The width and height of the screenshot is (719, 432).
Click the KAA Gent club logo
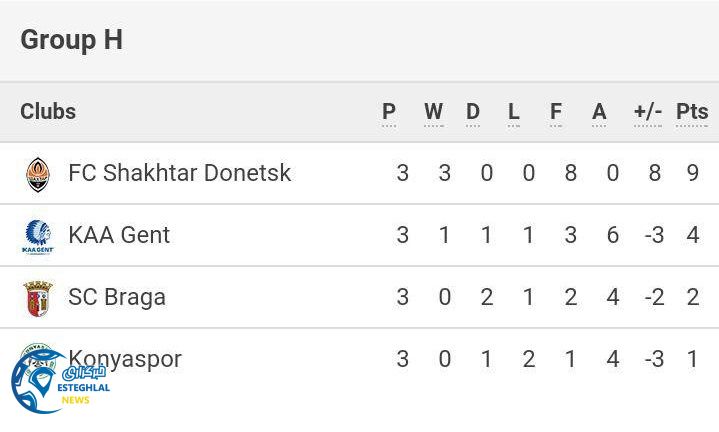pyautogui.click(x=37, y=236)
